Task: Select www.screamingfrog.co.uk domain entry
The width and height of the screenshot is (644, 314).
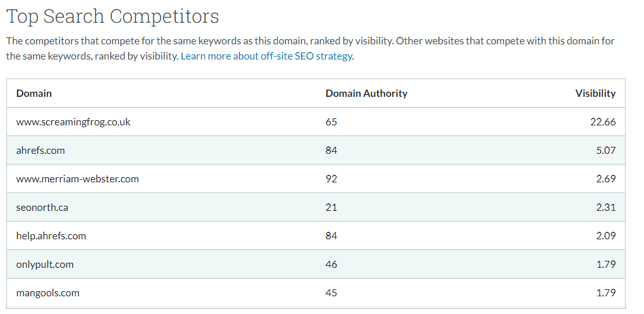Action: pos(73,122)
